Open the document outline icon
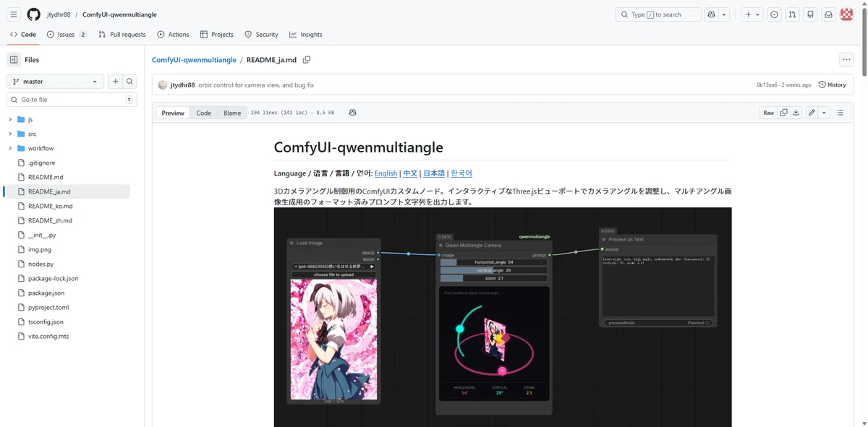Screen dimensions: 868x427 [840, 113]
